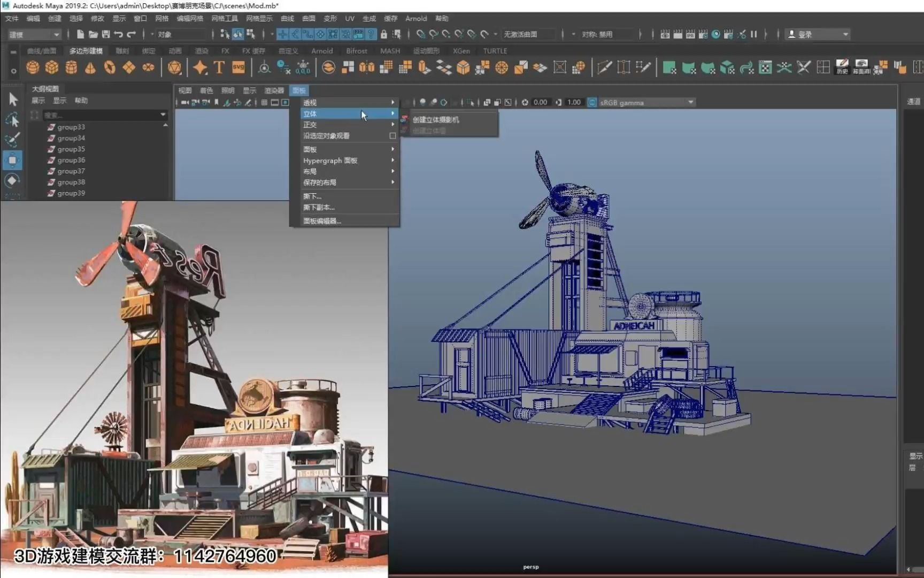
Task: Toggle the grid display in viewport toolbar
Action: [x=264, y=102]
